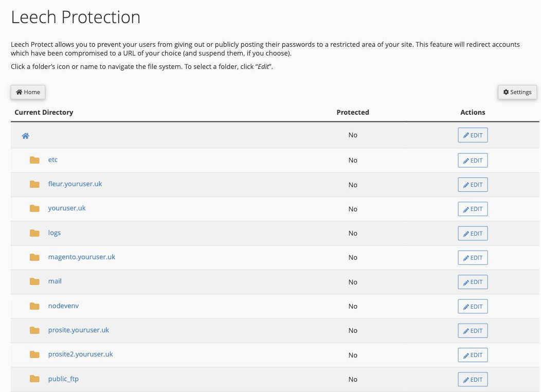
Task: Open the magento.youruser.uk name link
Action: 81,257
